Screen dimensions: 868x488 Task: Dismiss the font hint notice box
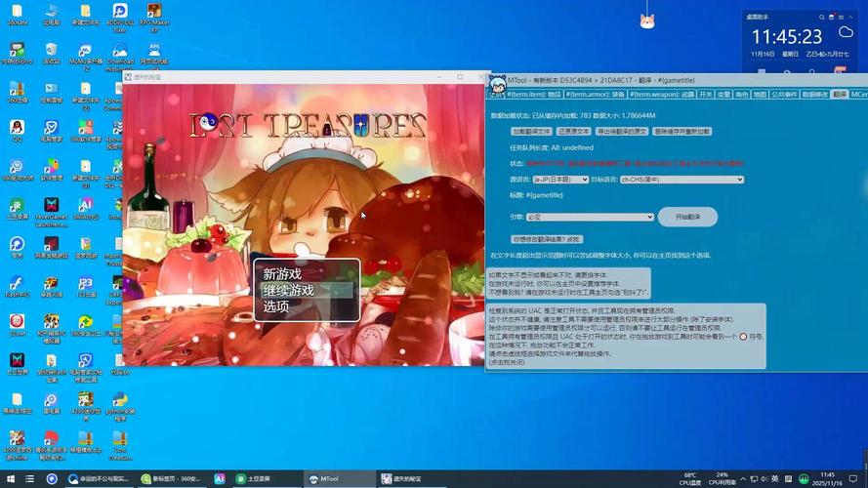pos(568,283)
